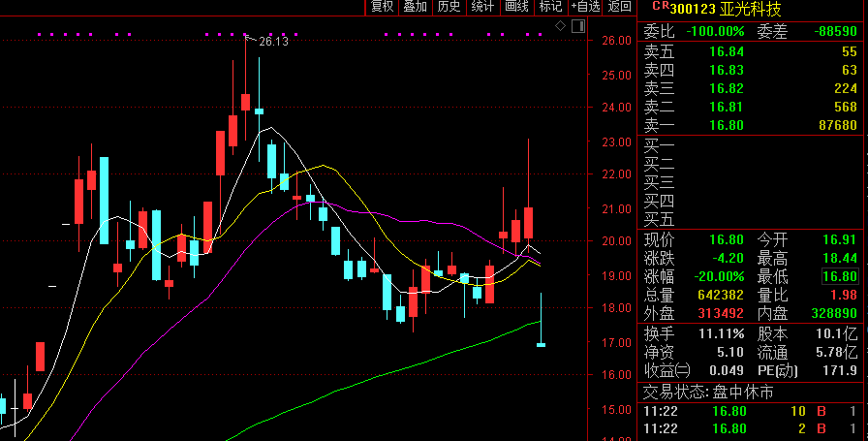Screen dimensions: 868x441
Task: Click 交易状态: 盘中休市 status line
Action: (708, 393)
